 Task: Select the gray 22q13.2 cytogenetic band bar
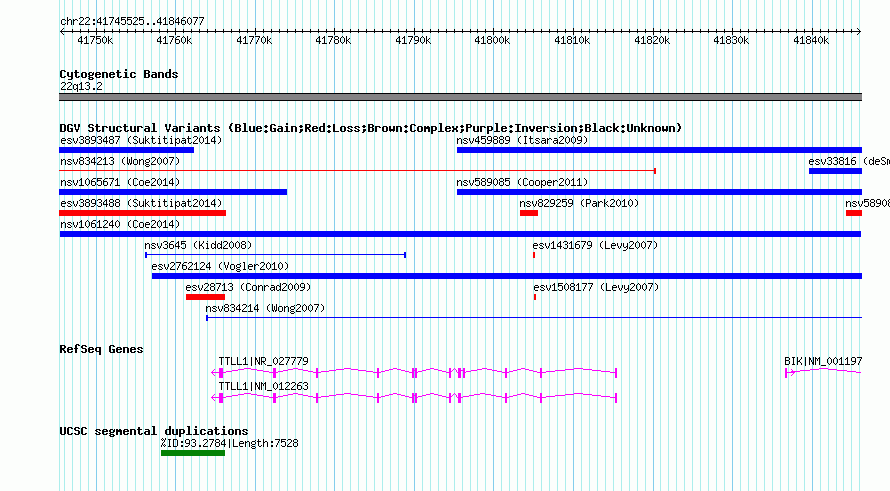[x=460, y=97]
